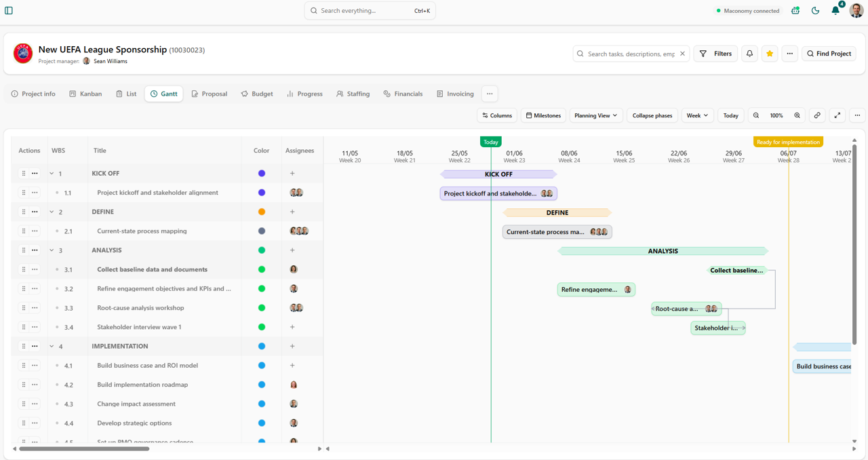
Task: Click the Maconomy connected status
Action: point(748,11)
